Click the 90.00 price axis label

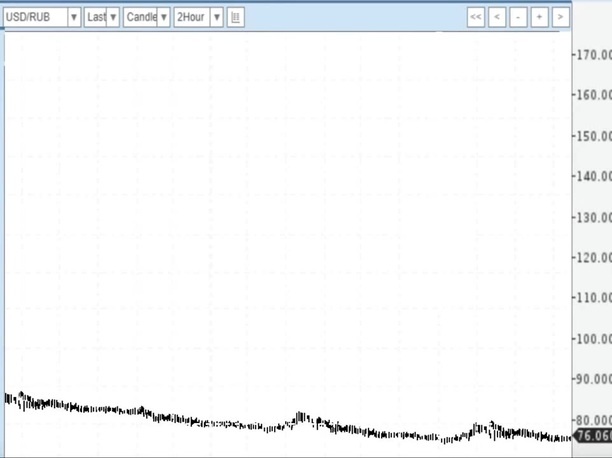pyautogui.click(x=594, y=379)
